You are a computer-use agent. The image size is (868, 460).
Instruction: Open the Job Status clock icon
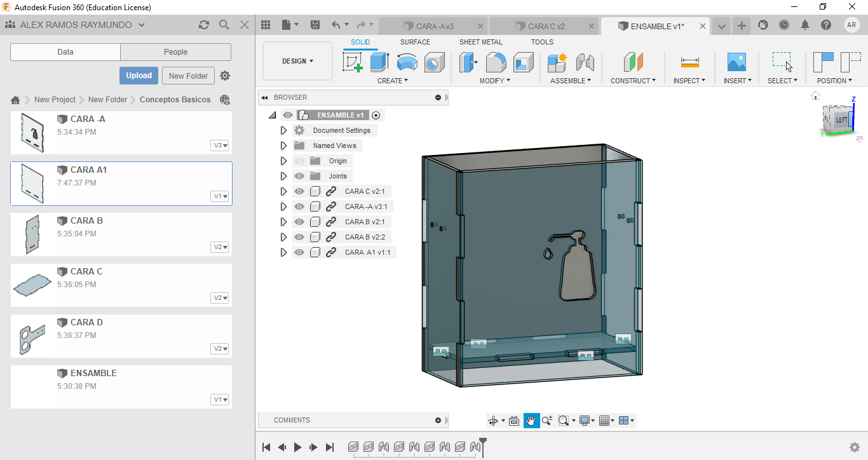784,25
